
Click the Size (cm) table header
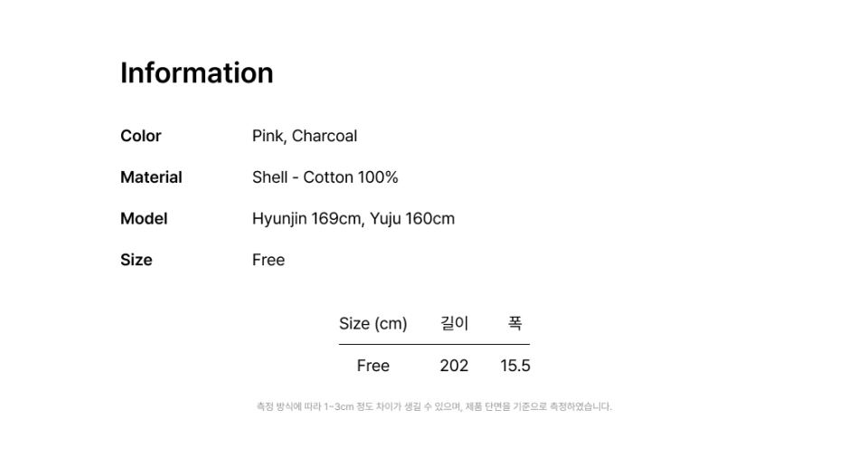pos(373,323)
